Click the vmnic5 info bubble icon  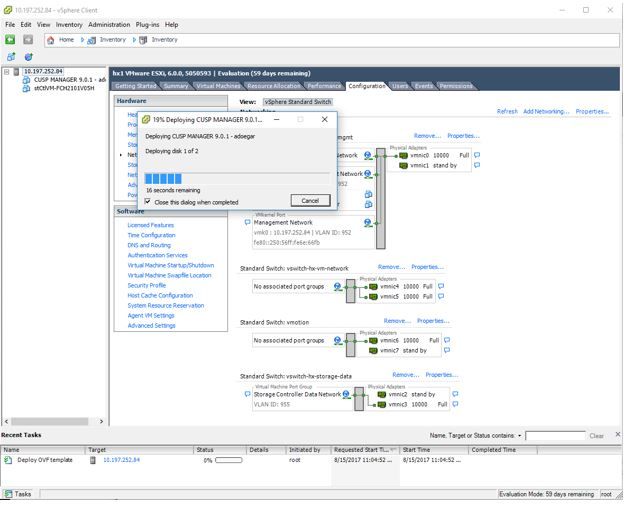coord(441,296)
